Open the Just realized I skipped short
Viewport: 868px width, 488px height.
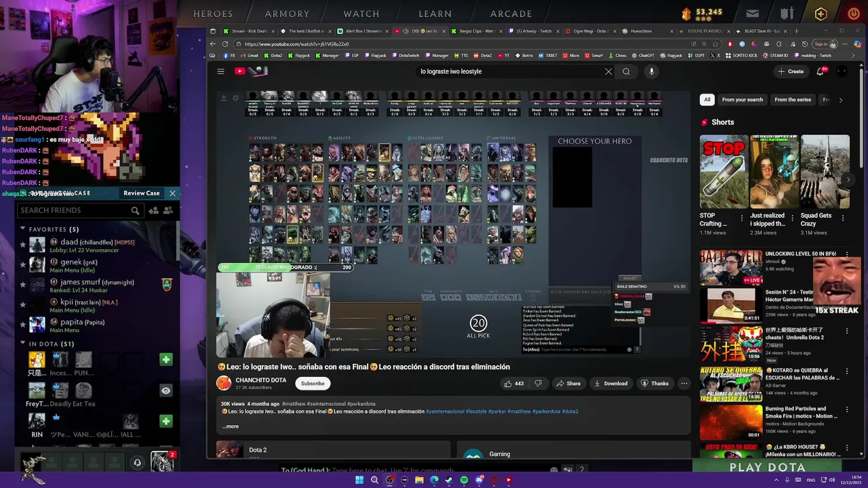(x=774, y=171)
